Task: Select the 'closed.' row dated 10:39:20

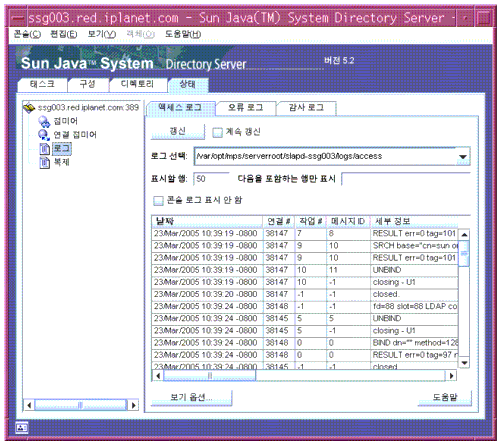Action: pos(305,295)
